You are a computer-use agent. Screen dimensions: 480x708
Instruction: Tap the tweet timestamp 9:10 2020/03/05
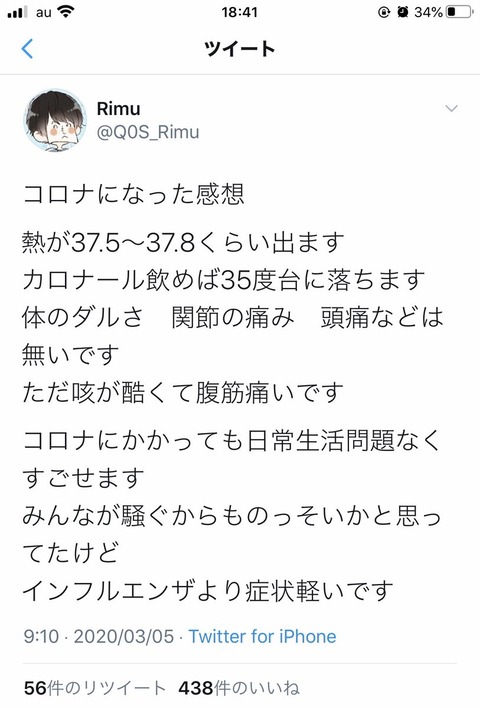98,636
